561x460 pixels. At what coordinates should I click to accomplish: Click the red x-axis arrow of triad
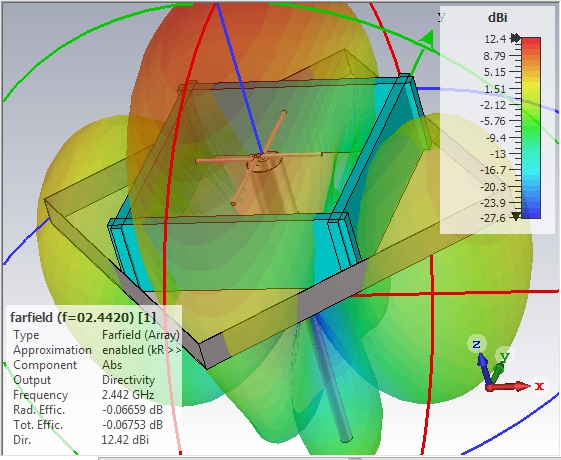coord(508,386)
